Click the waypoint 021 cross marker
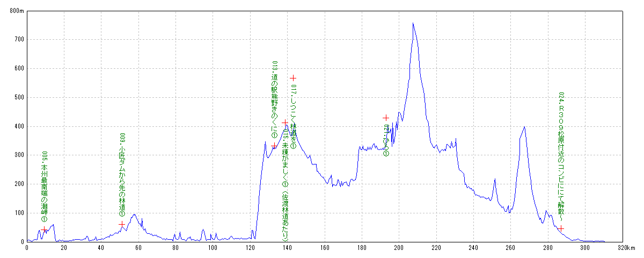Viewport: 644px width, 258px height. pos(385,118)
